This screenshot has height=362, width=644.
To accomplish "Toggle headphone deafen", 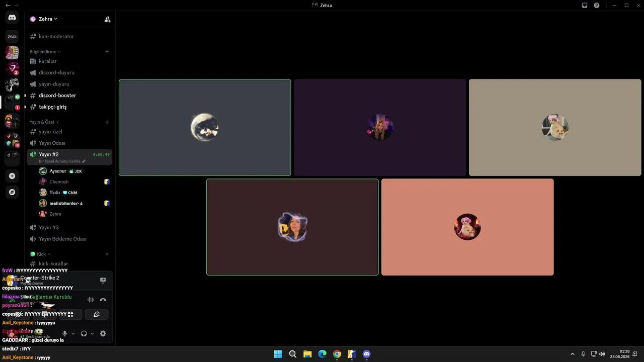I will click(84, 333).
